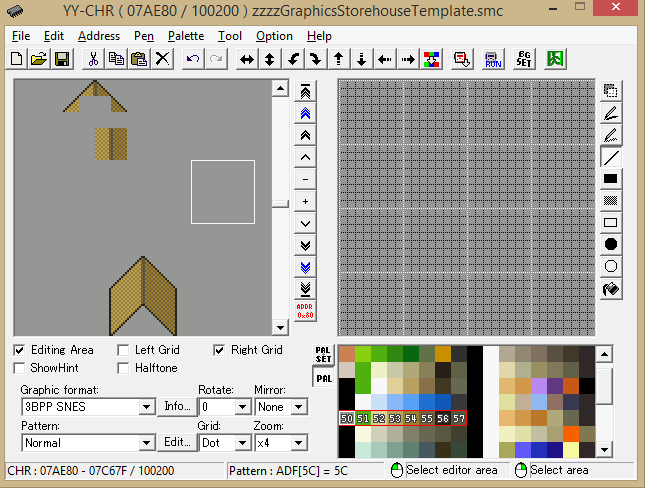The height and width of the screenshot is (488, 645).
Task: Jump to top with first navigation arrow
Action: (305, 92)
